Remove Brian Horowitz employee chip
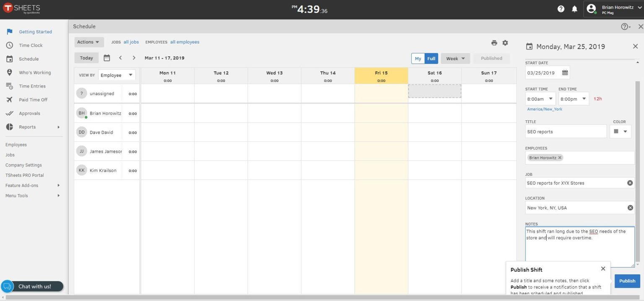 pos(560,158)
